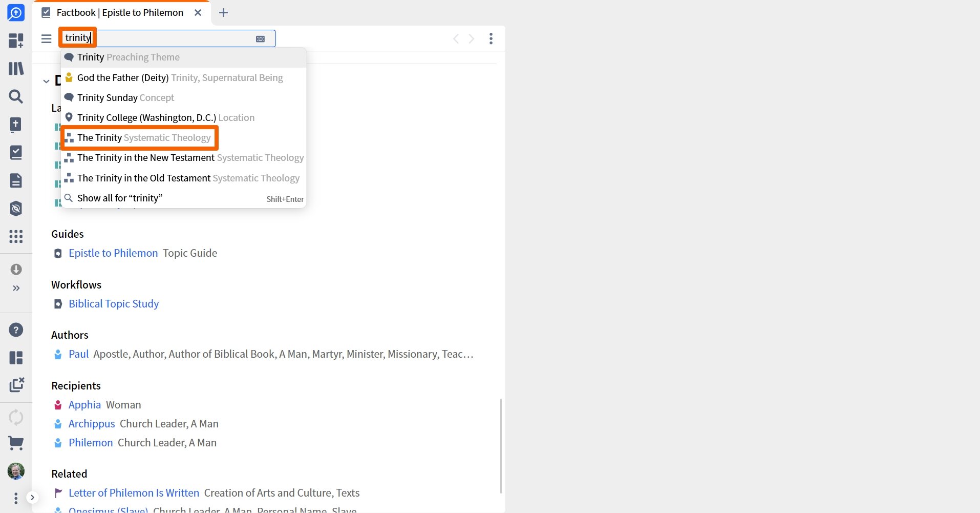The width and height of the screenshot is (980, 513).
Task: Click the Related section heading
Action: (69, 474)
